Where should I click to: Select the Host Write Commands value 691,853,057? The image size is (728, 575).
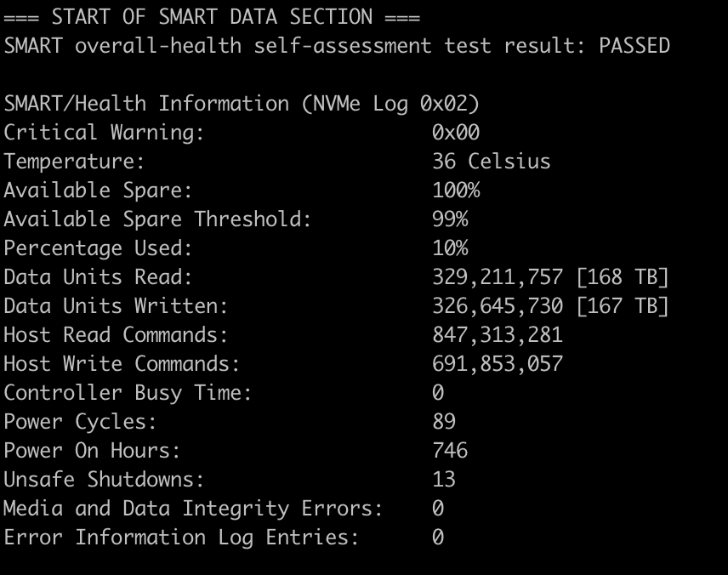click(498, 363)
